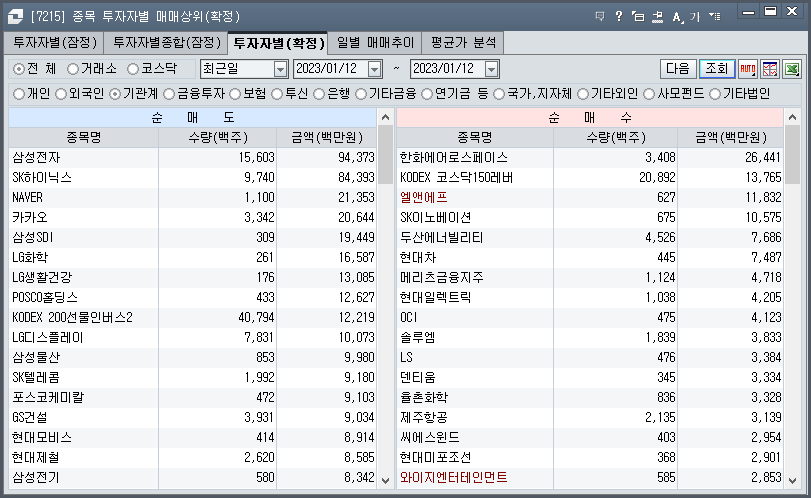Click the 순매수 table scroll-down arrow

tap(792, 480)
